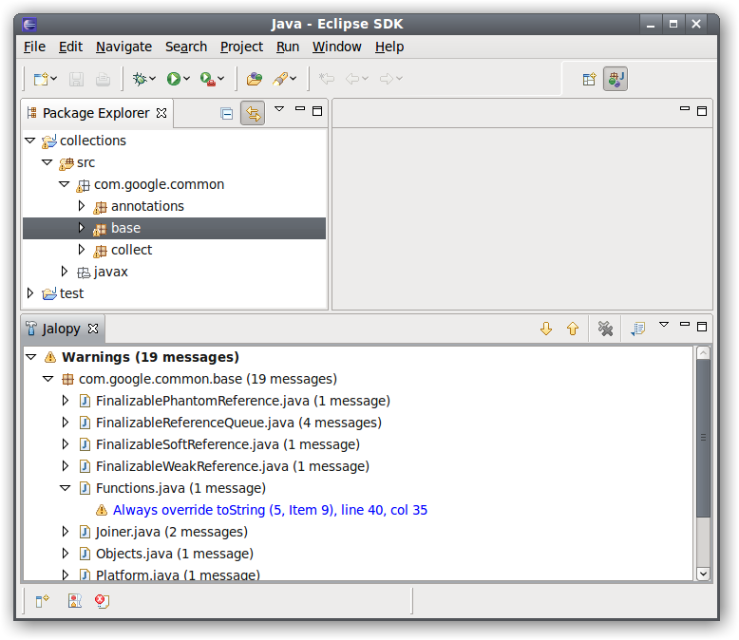This screenshot has width=739, height=640.
Task: Open the Navigate menu
Action: pyautogui.click(x=124, y=47)
